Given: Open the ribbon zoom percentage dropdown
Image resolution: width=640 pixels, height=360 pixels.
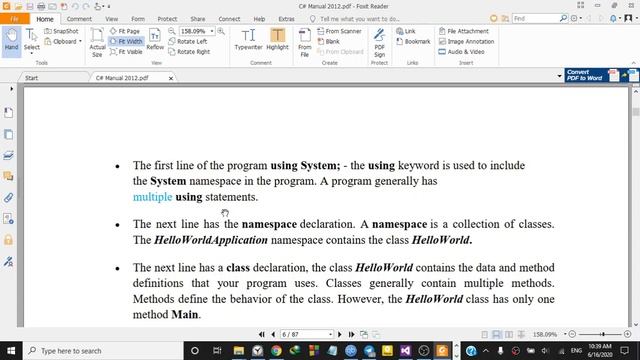Looking at the screenshot, I should tap(212, 31).
